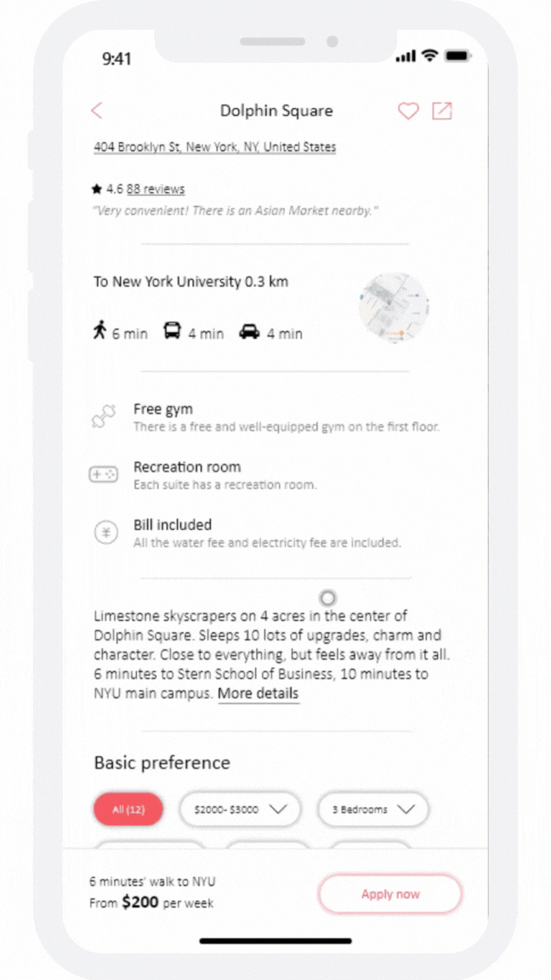Open the 3 Bedrooms dropdown

pos(373,809)
